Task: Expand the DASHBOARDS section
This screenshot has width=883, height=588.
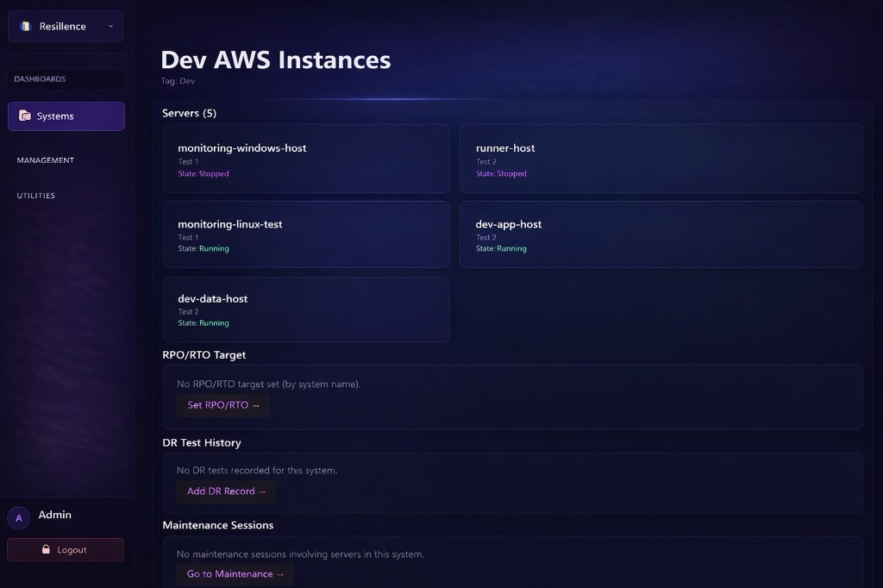Action: (x=66, y=78)
